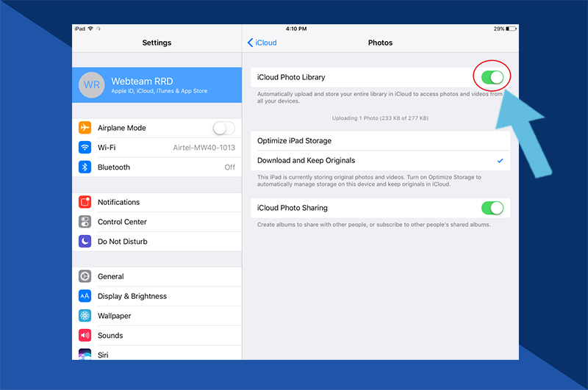This screenshot has height=390, width=588.
Task: Tap the iCloud Photo Sharing label
Action: click(x=292, y=208)
